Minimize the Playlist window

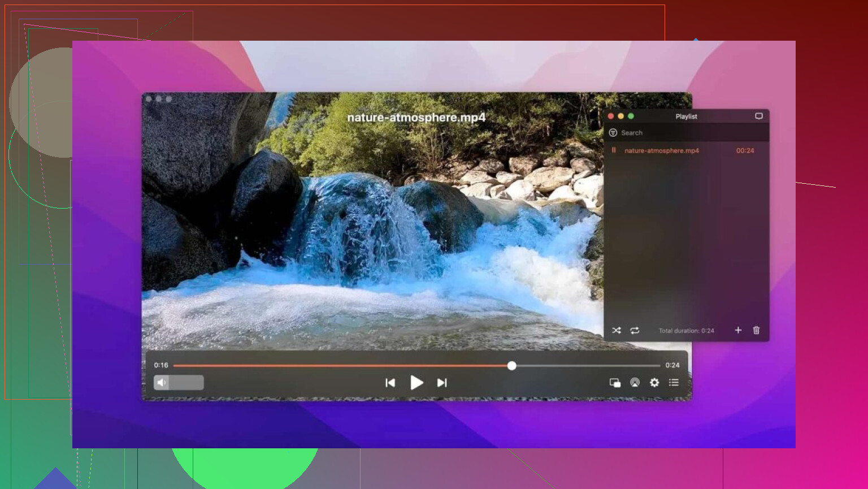coord(621,116)
